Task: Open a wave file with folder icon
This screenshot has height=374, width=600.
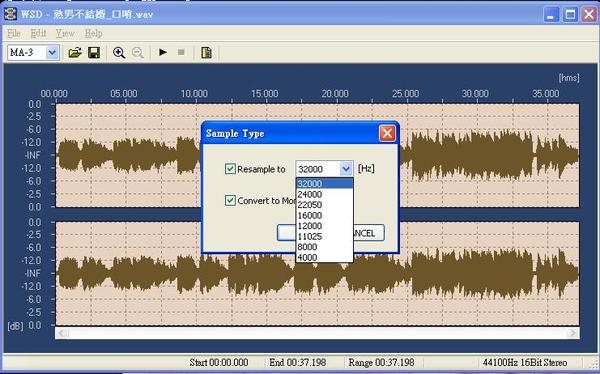Action: point(75,52)
